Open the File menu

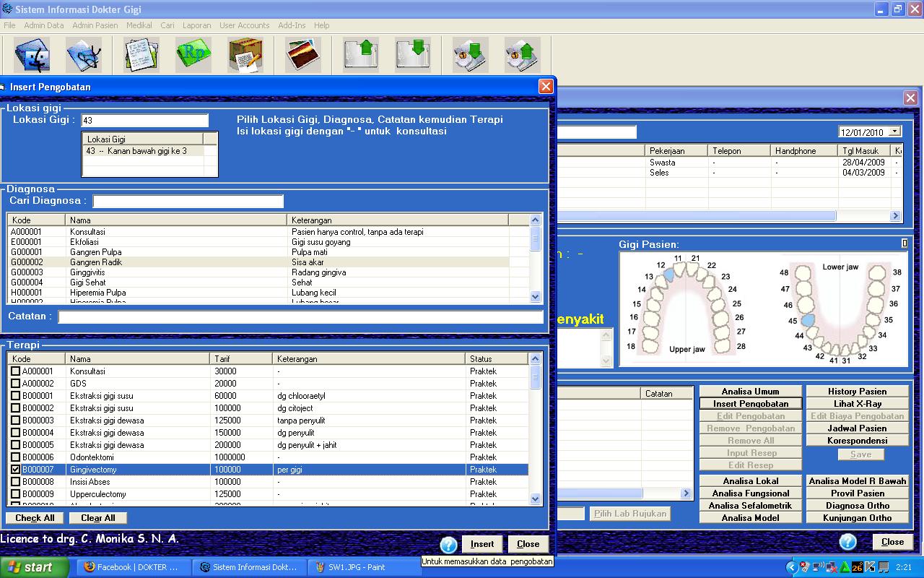click(9, 25)
